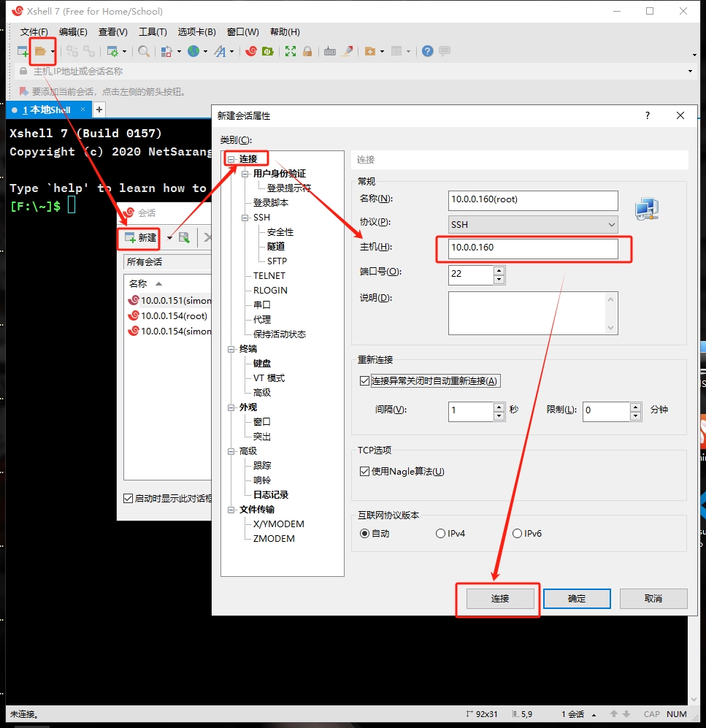Select ZMODEM in the category tree
Viewport: 706px width, 728px height.
(x=274, y=539)
